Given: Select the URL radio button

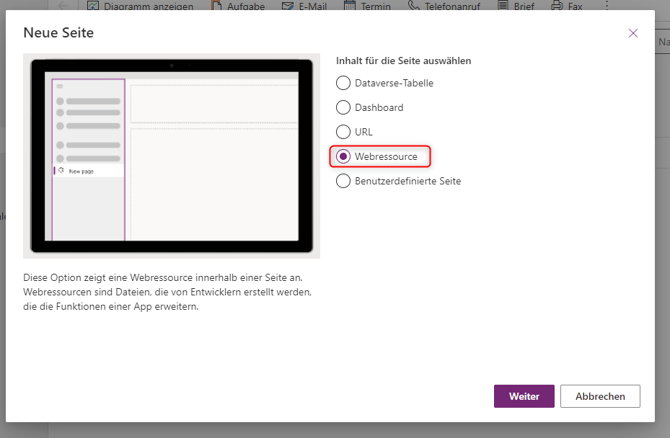Looking at the screenshot, I should click(x=344, y=132).
